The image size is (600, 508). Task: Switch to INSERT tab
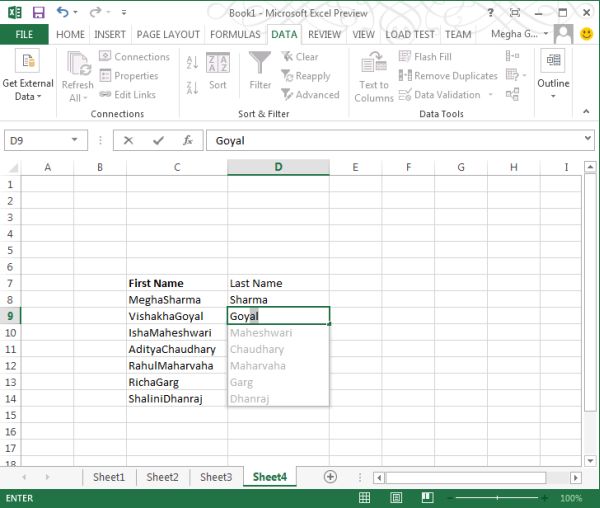click(x=110, y=34)
